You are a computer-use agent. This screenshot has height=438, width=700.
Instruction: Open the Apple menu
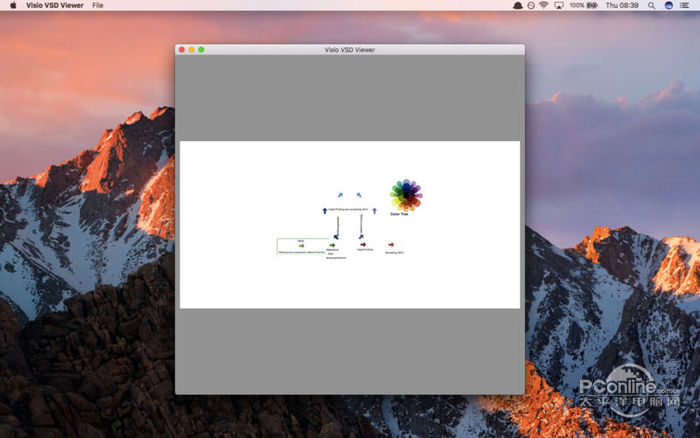pos(13,5)
